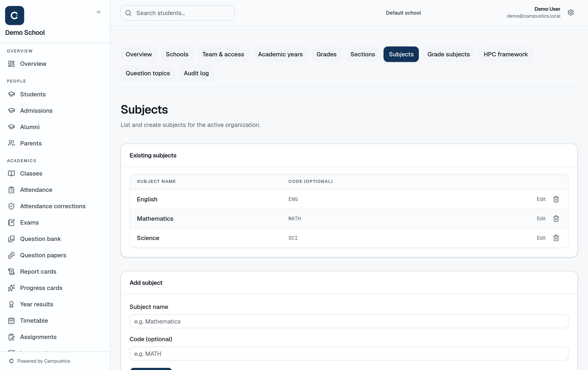588x370 pixels.
Task: Focus the Subject name input
Action: (x=349, y=321)
